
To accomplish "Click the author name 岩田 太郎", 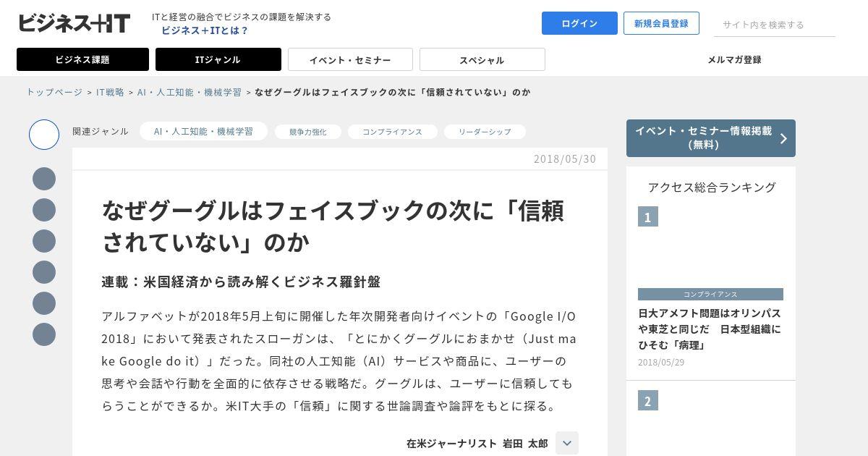I will (x=525, y=443).
